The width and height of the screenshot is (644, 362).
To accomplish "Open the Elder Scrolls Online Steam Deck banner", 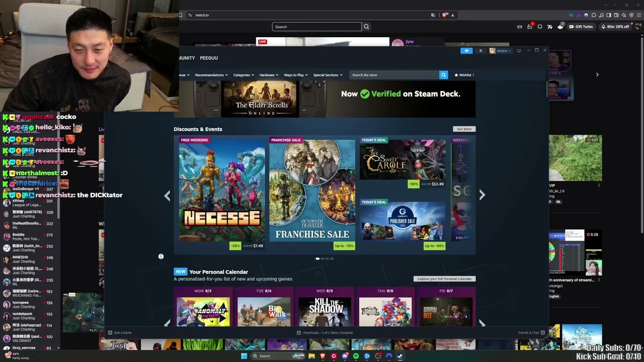I will click(x=327, y=99).
